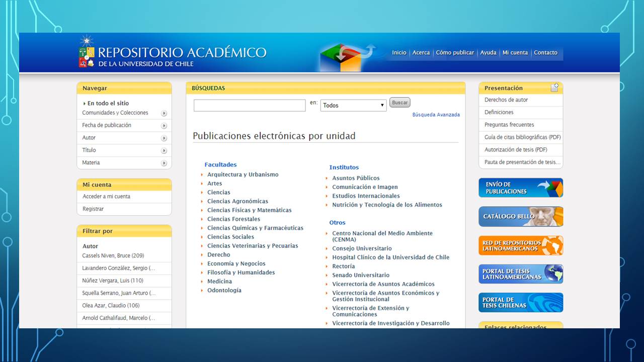This screenshot has height=362, width=644.
Task: Open Senado Universitario link
Action: tap(361, 276)
